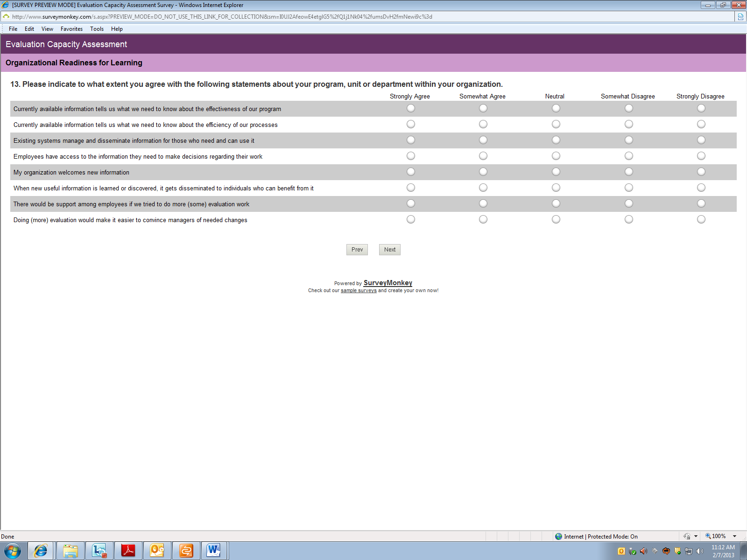Open the Lync taskbar icon
The image size is (747, 560).
tap(99, 551)
